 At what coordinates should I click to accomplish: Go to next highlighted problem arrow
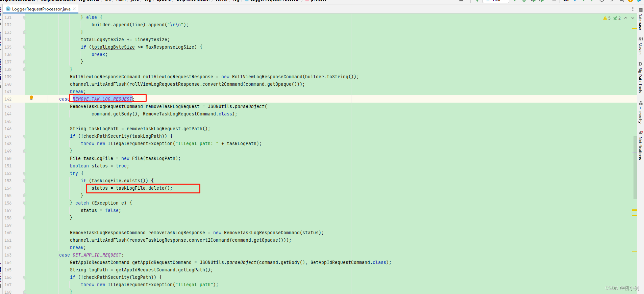(633, 18)
